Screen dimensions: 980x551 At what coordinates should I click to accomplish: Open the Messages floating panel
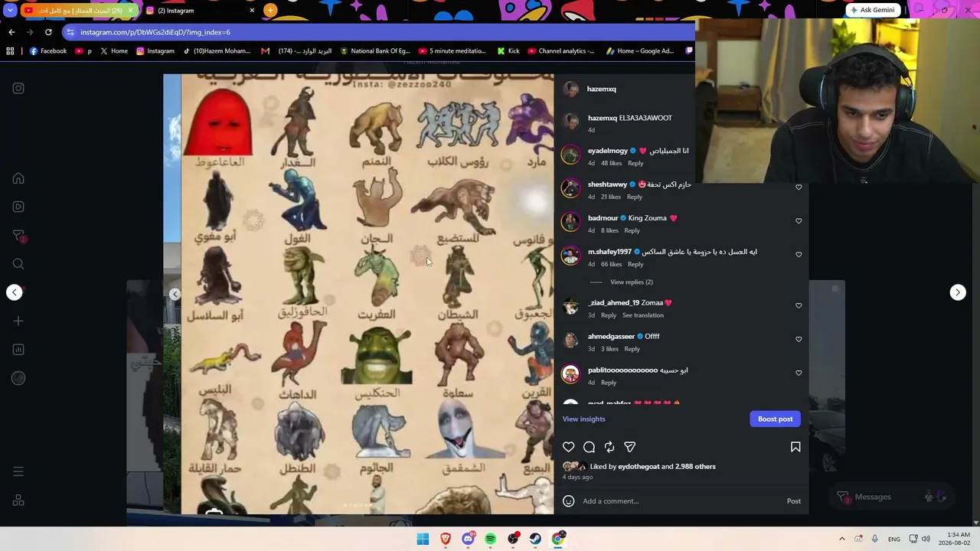click(891, 497)
